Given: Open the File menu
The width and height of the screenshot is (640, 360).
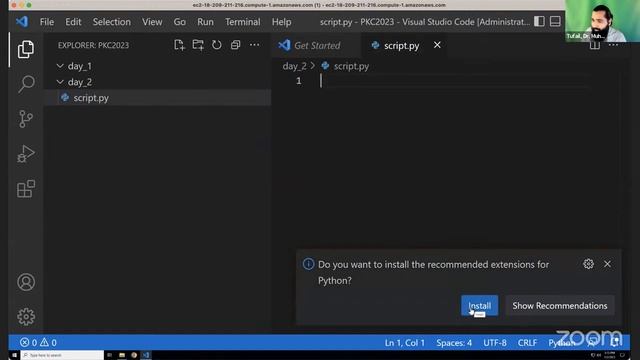Looking at the screenshot, I should point(47,22).
